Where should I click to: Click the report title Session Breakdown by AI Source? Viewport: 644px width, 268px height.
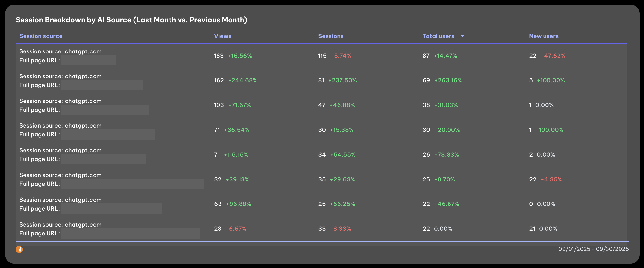coord(132,20)
